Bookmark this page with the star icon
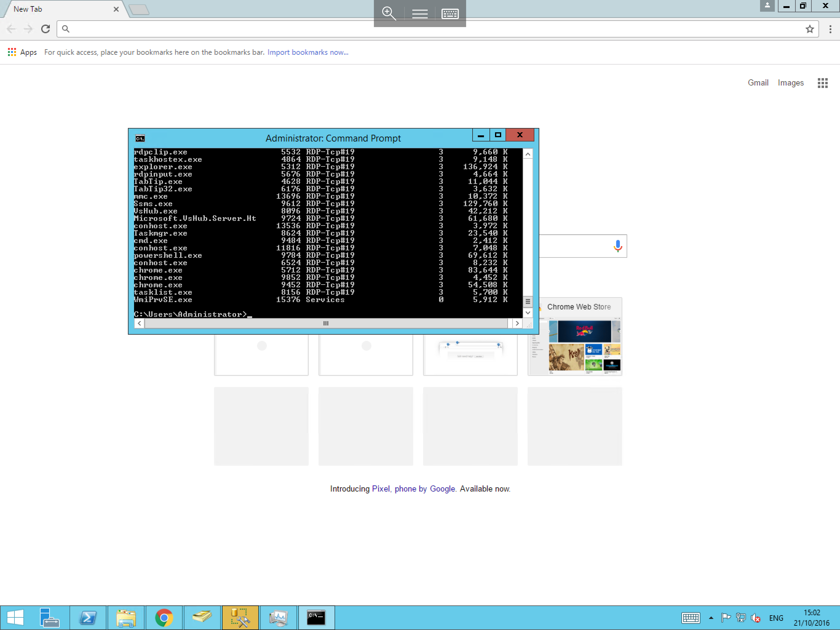The height and width of the screenshot is (630, 840). click(810, 29)
